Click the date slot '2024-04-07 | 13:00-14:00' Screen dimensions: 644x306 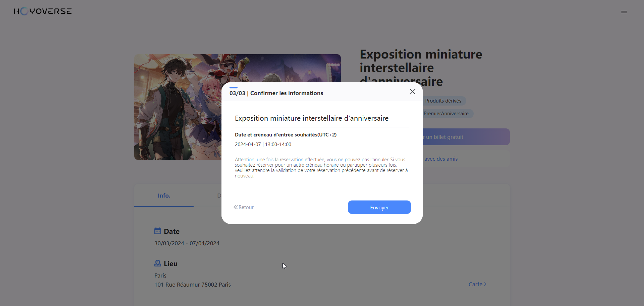[x=263, y=144]
